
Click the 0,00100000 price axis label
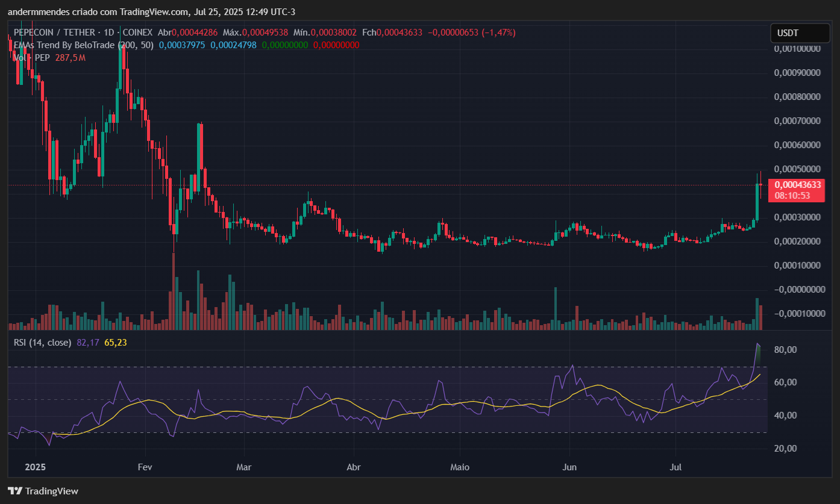point(797,49)
